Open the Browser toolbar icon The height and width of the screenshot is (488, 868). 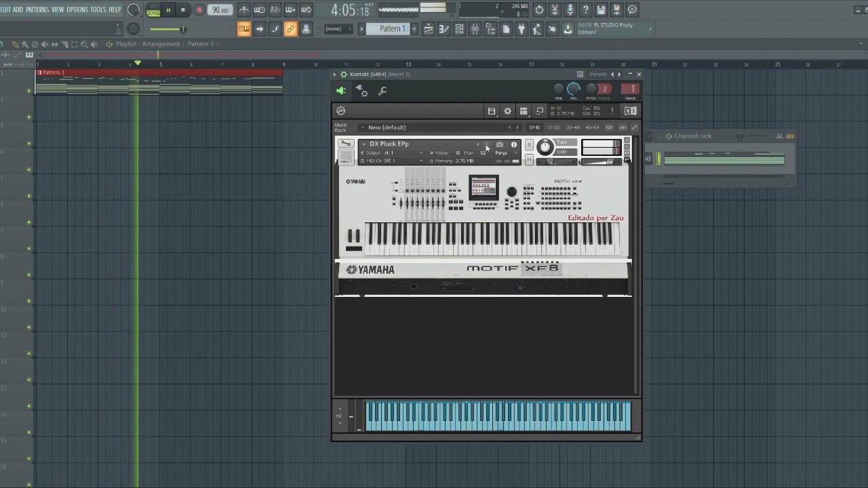coord(490,28)
